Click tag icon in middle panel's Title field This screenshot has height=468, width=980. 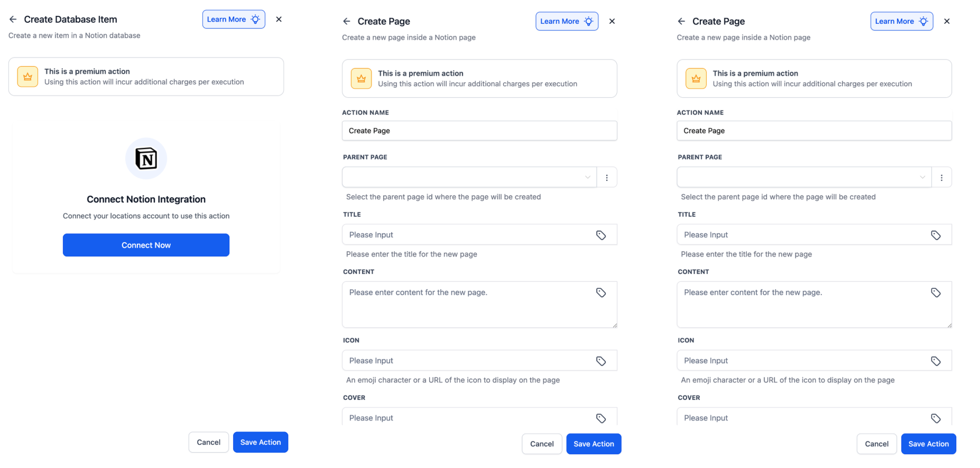(600, 235)
